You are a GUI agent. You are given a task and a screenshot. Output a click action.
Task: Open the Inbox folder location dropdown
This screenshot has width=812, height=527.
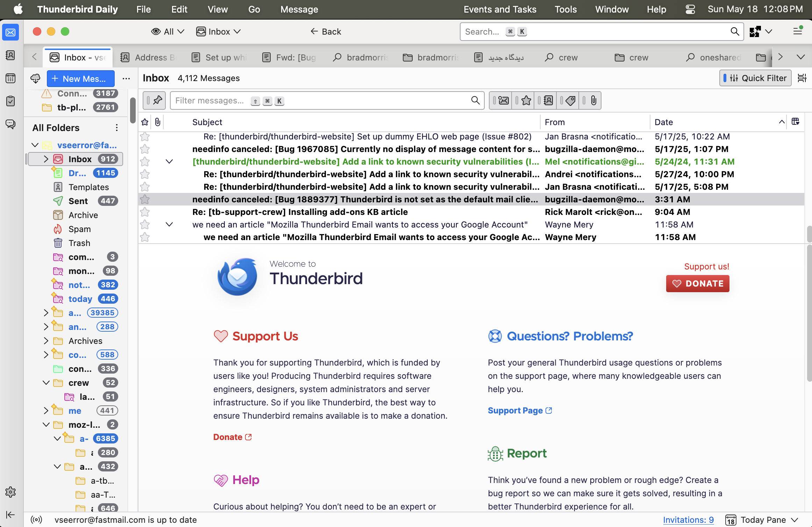click(219, 31)
